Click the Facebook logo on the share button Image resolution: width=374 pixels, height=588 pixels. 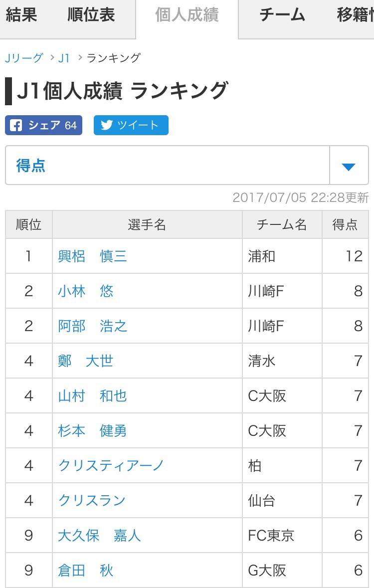[16, 125]
